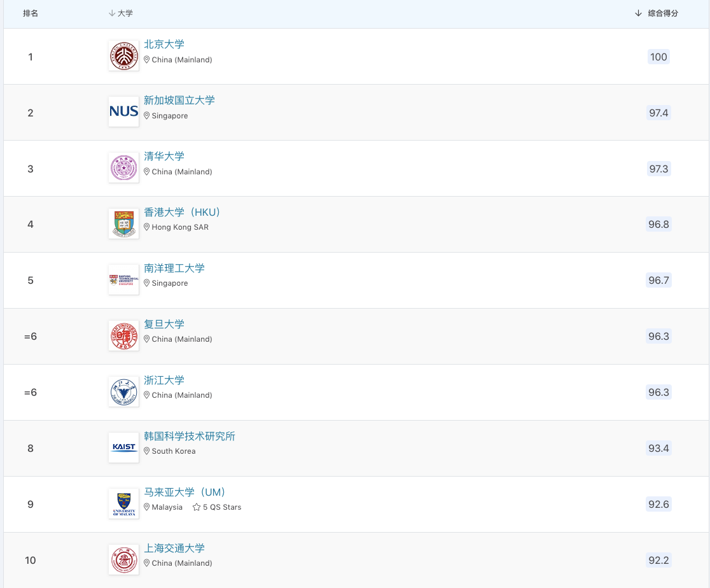Open the 香港大学（HKU）link
This screenshot has height=588, width=710.
coord(182,213)
